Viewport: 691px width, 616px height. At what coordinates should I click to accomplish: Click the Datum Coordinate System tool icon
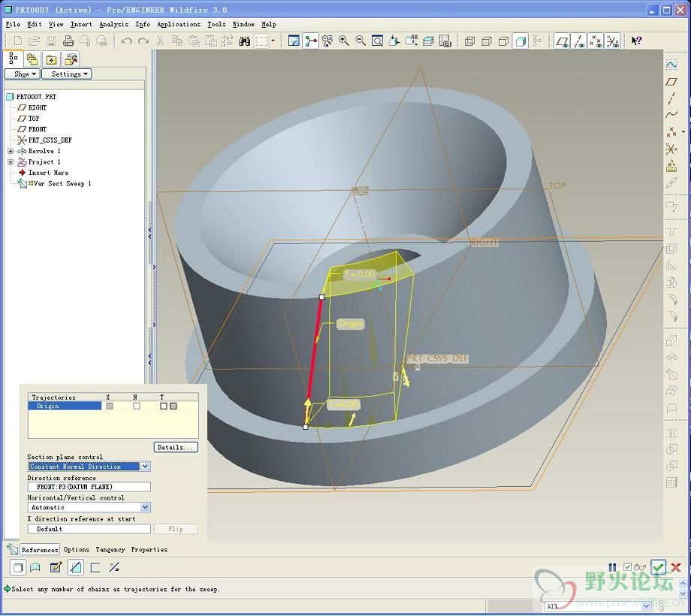[671, 149]
